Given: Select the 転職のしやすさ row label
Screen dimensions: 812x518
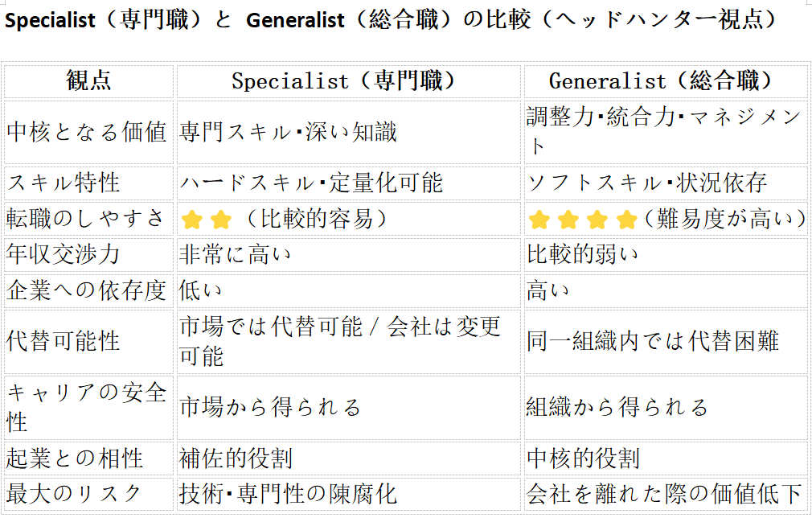Looking at the screenshot, I should (x=87, y=218).
